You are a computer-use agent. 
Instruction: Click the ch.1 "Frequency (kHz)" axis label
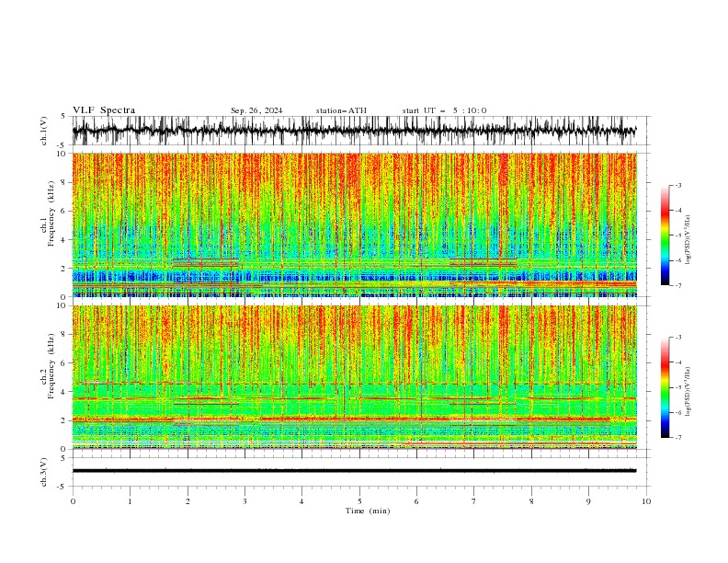[51, 213]
